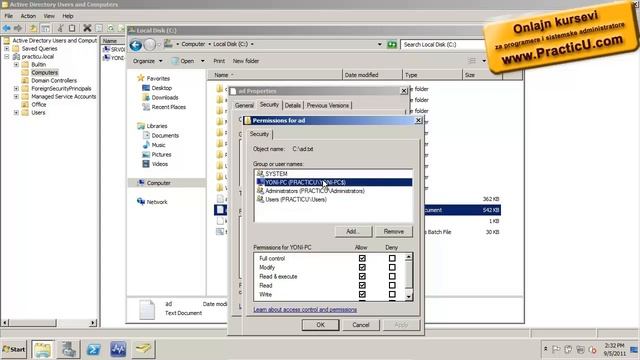Open the dropdown arrow next to Open
The width and height of the screenshot is (640, 360).
pyautogui.click(x=202, y=61)
